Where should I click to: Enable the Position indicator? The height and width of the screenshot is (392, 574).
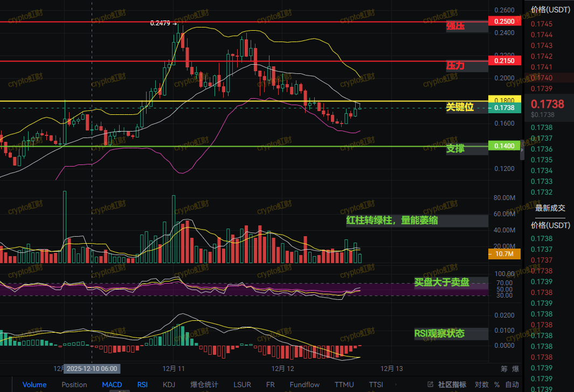pyautogui.click(x=74, y=384)
